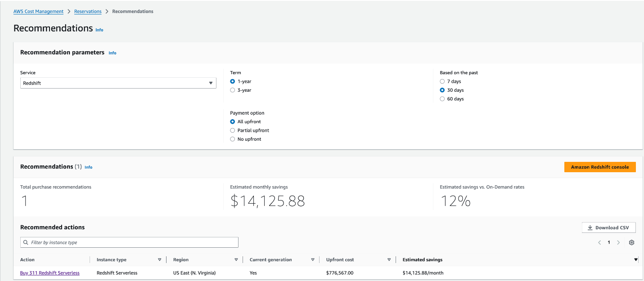Sort by the Estimated savings column arrow
Image resolution: width=644 pixels, height=281 pixels.
636,259
